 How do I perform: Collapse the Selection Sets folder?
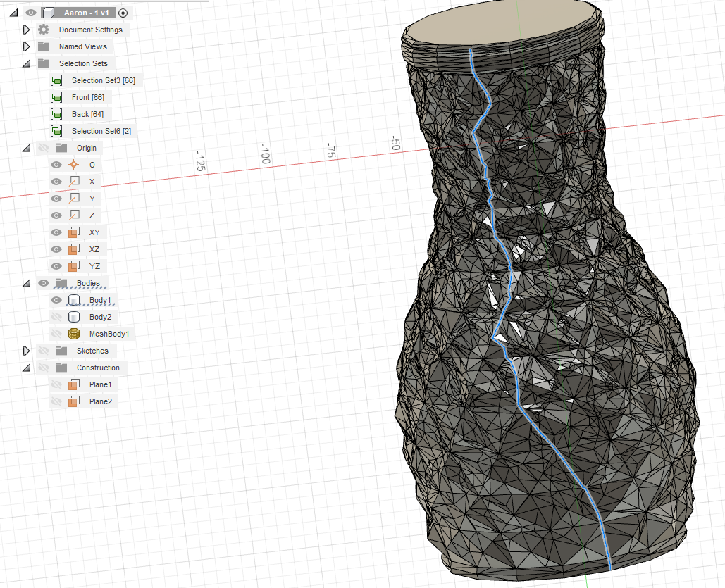27,63
